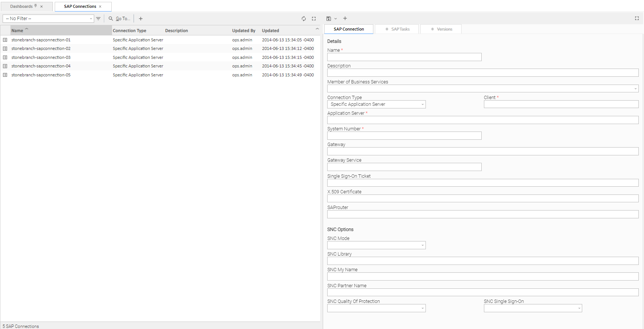Click into the Application Server field
644x329 pixels.
[483, 120]
